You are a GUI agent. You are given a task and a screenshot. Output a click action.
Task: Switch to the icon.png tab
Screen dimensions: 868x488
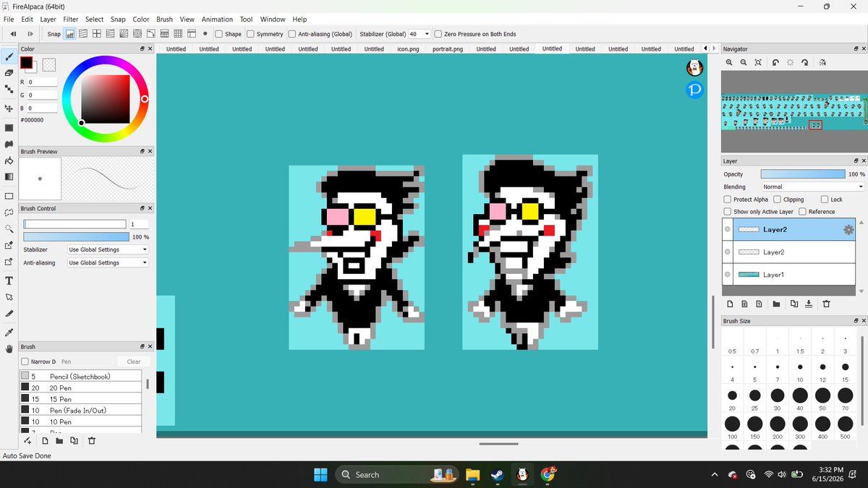[x=407, y=49]
